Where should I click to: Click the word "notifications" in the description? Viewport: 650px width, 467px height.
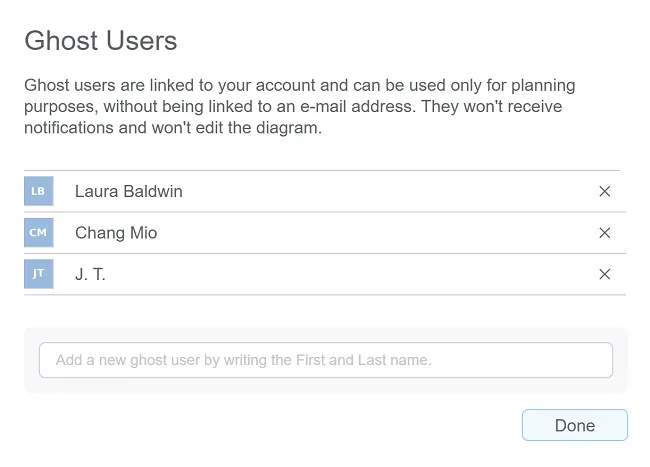(x=72, y=128)
